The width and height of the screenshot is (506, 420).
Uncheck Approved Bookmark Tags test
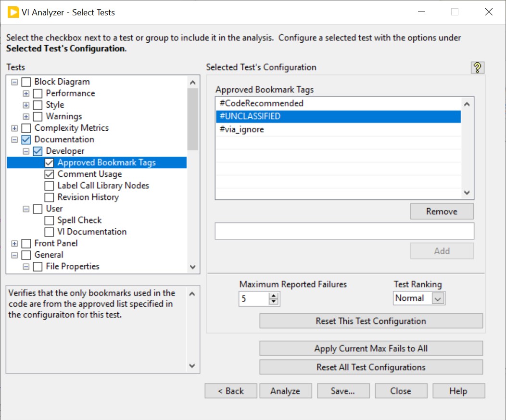49,163
